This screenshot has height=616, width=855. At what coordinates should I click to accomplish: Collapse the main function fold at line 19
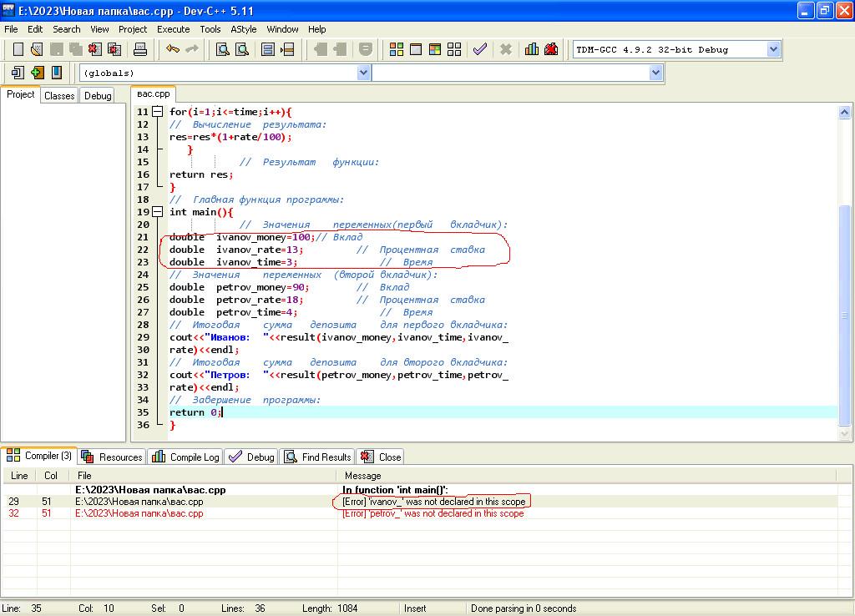pyautogui.click(x=157, y=212)
